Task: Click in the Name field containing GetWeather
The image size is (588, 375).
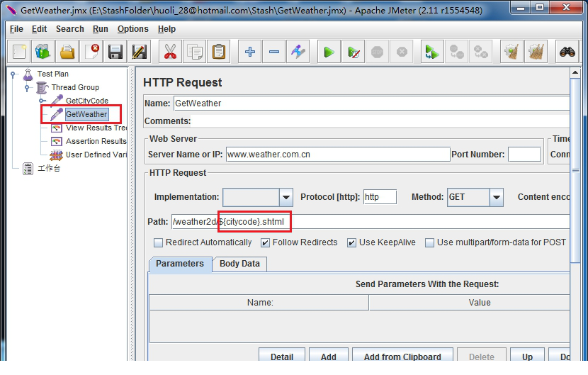Action: [371, 103]
